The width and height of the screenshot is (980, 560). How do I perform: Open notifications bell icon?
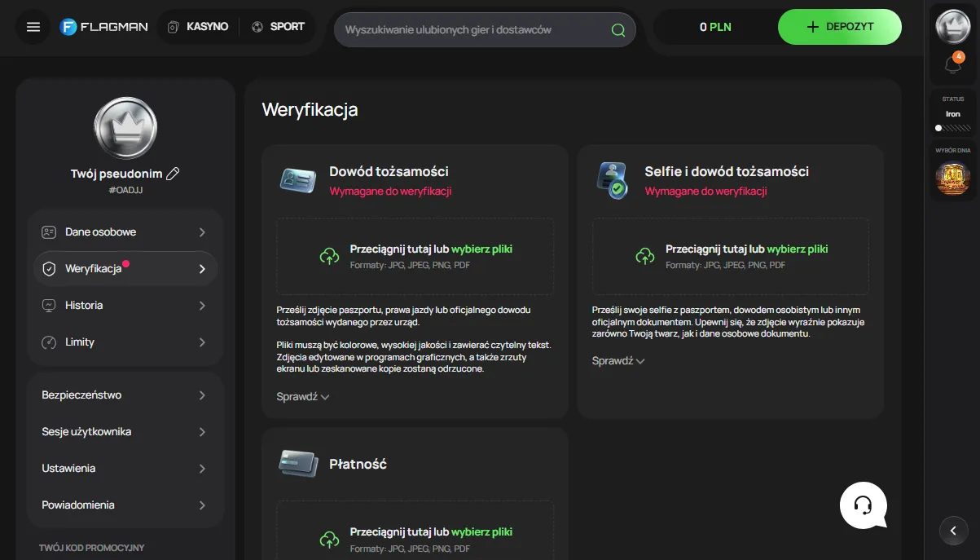(x=952, y=64)
